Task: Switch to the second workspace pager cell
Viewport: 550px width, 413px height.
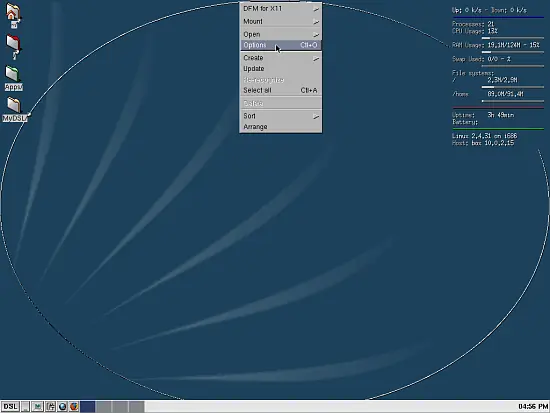Action: tap(104, 406)
